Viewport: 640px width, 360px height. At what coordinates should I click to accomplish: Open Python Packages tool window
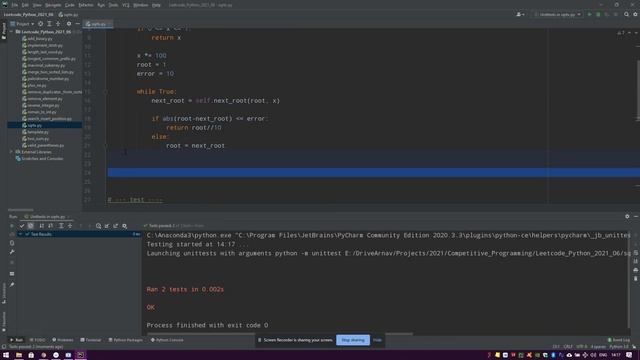(126, 340)
